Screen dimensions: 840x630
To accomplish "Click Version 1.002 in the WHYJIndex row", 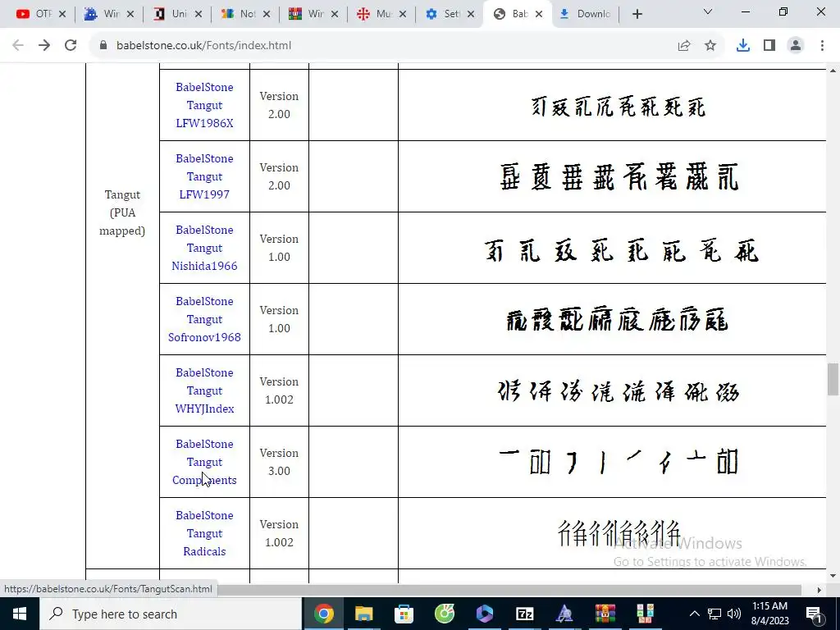I will (x=279, y=390).
